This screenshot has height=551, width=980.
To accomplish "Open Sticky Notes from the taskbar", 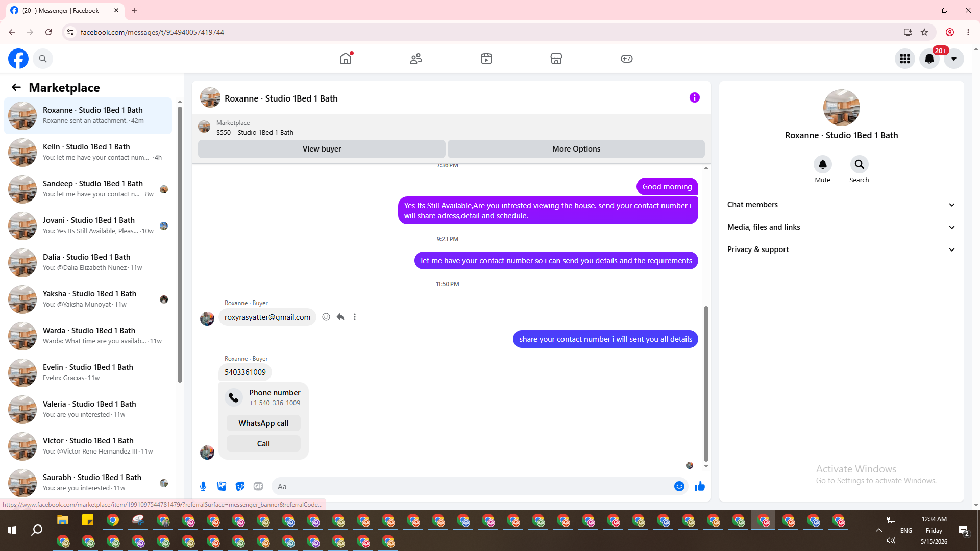I will pyautogui.click(x=88, y=520).
